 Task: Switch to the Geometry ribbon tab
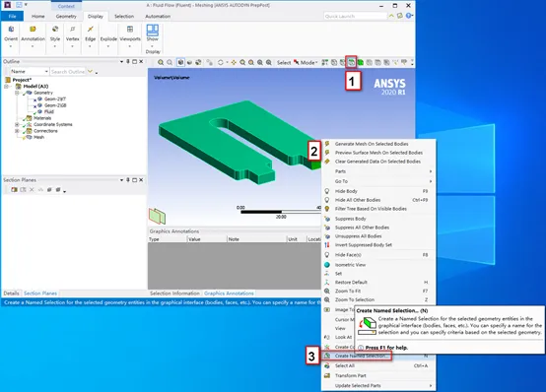point(66,17)
